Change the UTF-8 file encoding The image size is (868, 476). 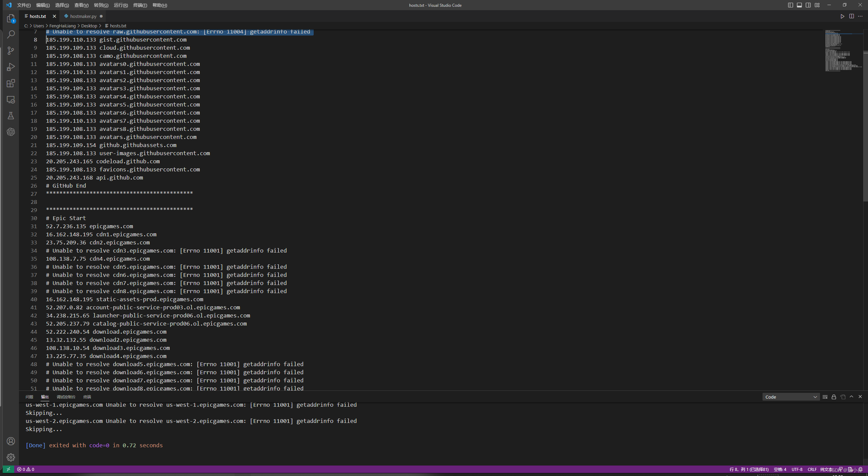(797, 469)
